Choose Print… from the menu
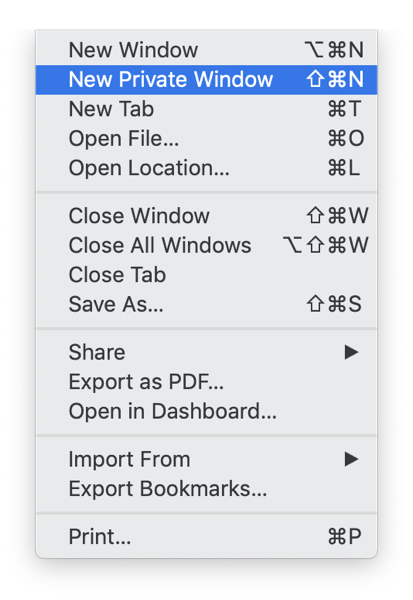The width and height of the screenshot is (413, 600). (x=206, y=536)
